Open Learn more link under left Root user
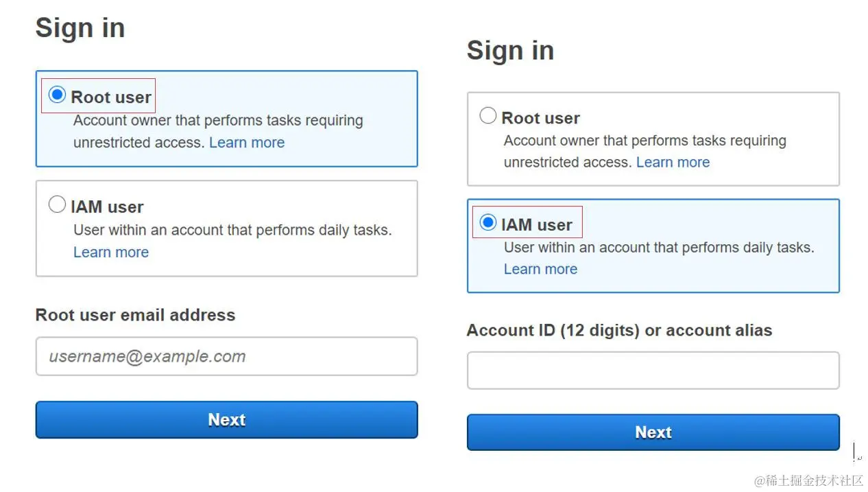This screenshot has height=492, width=868. pyautogui.click(x=247, y=142)
